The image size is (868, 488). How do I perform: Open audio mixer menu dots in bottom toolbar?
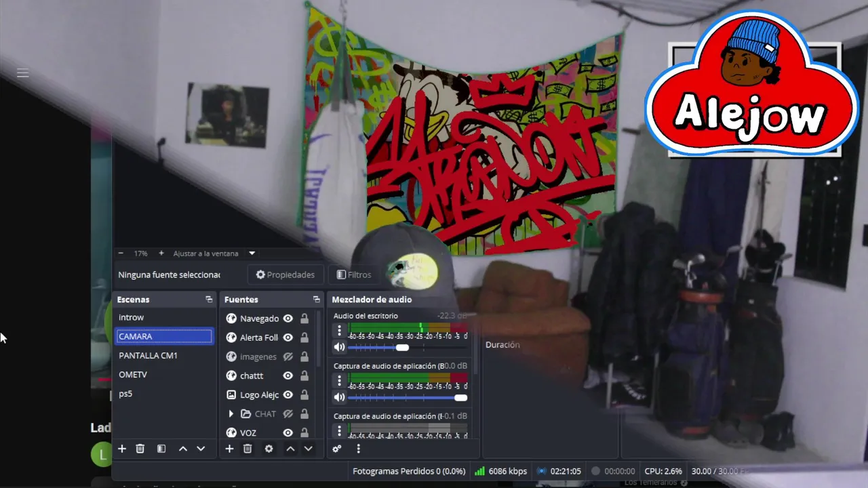tap(358, 449)
